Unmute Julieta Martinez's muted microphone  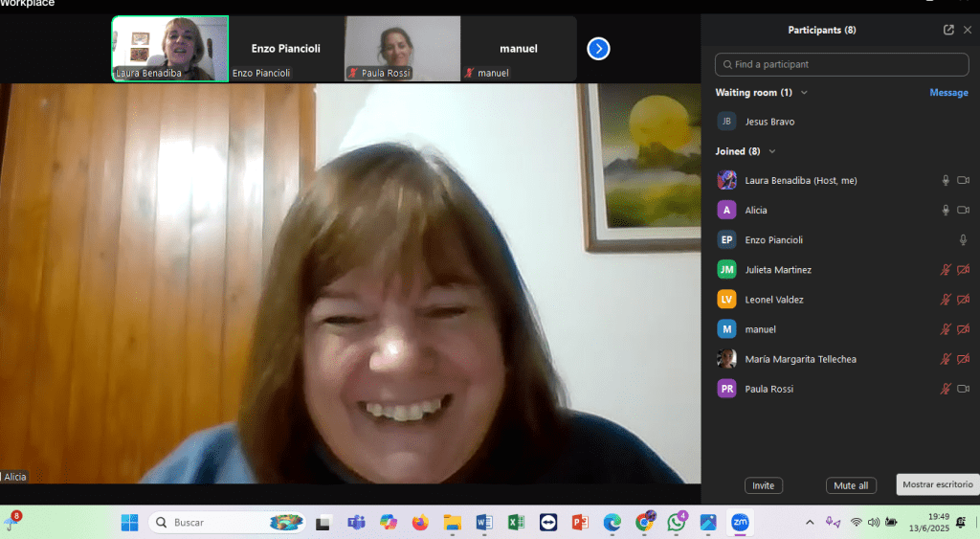pos(946,270)
